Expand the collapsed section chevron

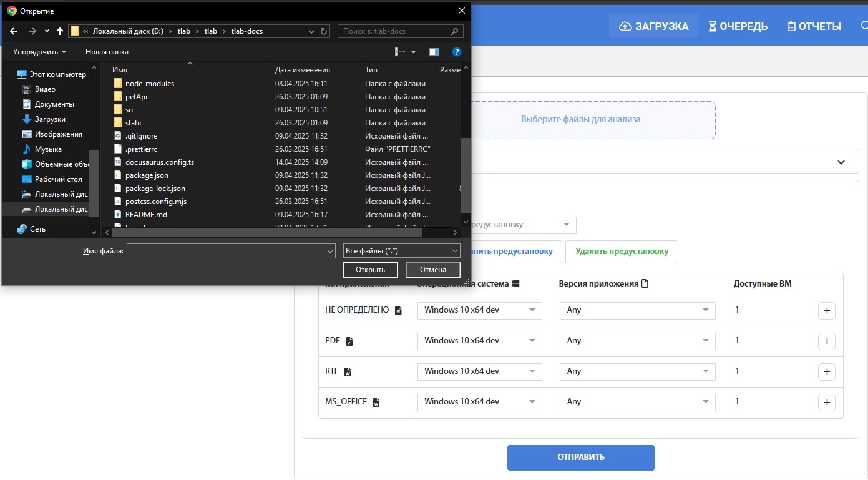pyautogui.click(x=841, y=162)
